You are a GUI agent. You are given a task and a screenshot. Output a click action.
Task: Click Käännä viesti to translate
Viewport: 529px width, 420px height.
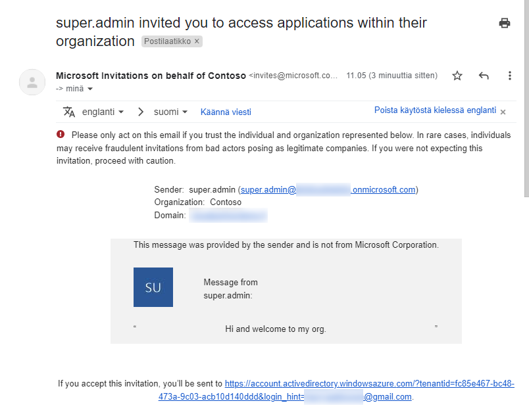[226, 112]
